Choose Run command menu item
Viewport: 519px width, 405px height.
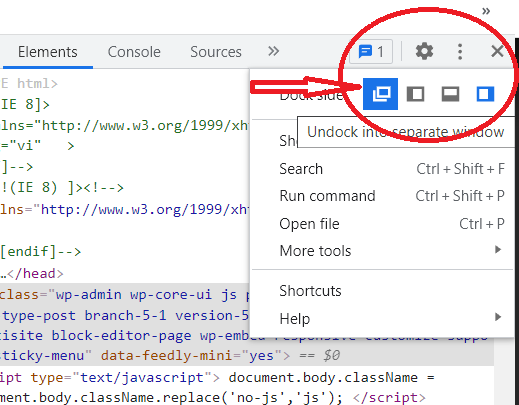[382, 196]
